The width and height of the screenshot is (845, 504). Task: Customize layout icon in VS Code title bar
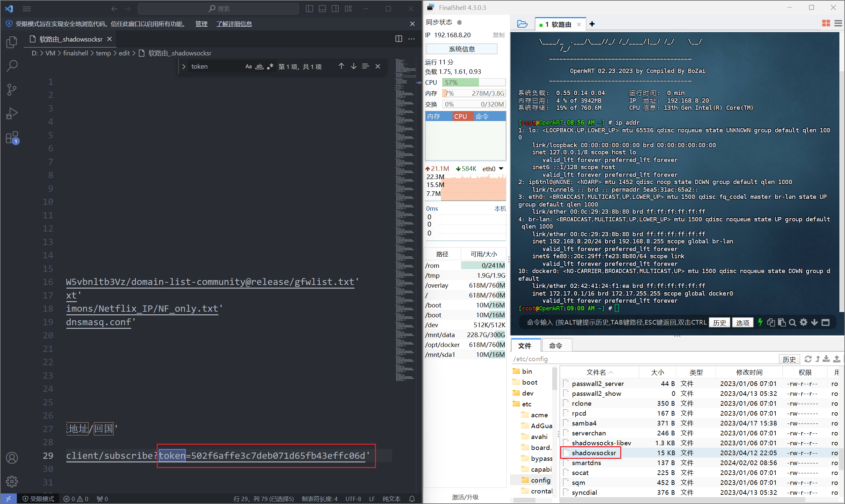click(348, 9)
